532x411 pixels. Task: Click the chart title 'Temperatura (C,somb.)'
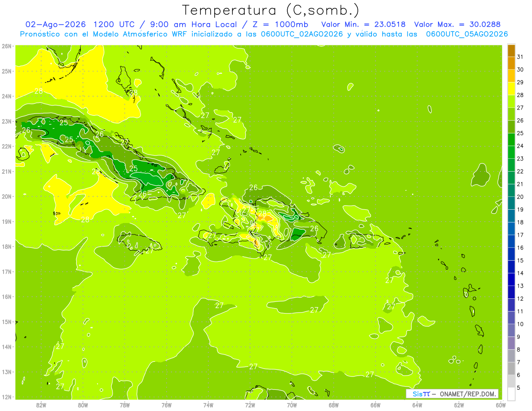(x=271, y=10)
